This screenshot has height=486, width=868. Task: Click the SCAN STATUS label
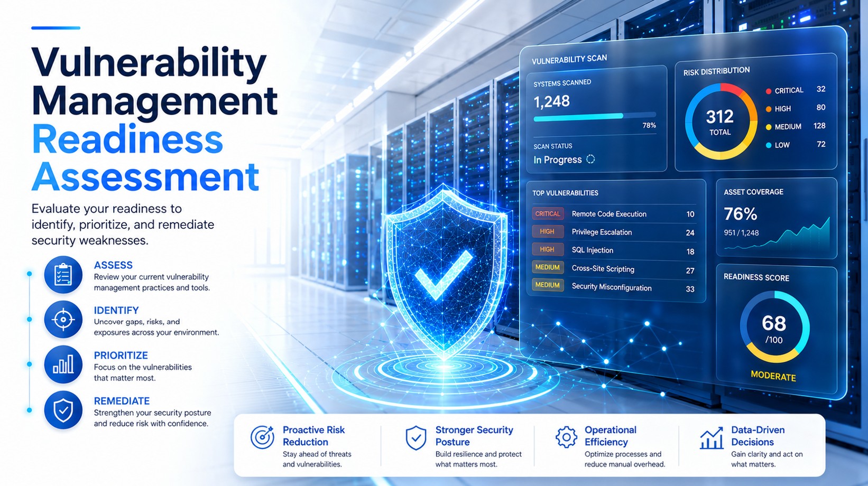[553, 146]
